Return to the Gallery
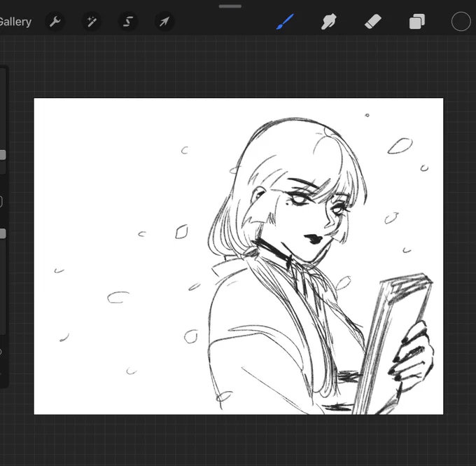The image size is (476, 466). pyautogui.click(x=15, y=22)
